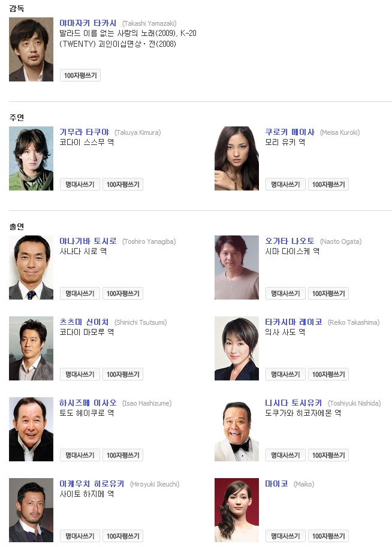Open Shinichi Tsutsumi's profile link
Viewport: 392px width, 547px height.
click(x=84, y=322)
